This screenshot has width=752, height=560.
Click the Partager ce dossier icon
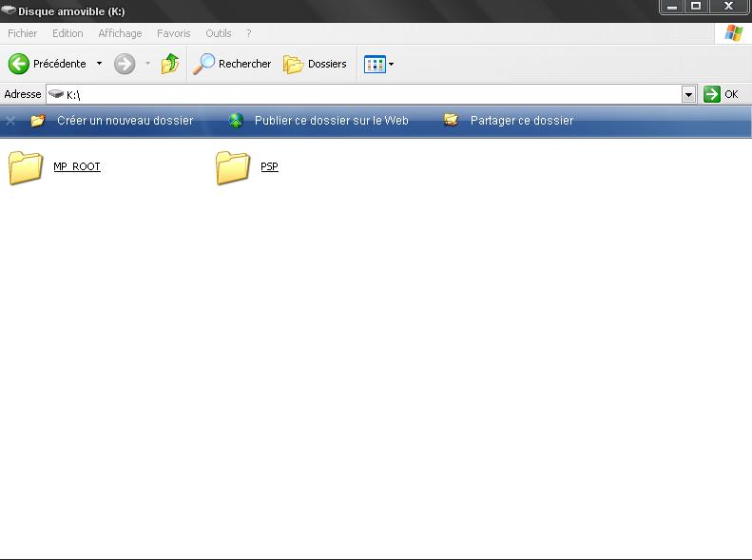click(x=451, y=120)
